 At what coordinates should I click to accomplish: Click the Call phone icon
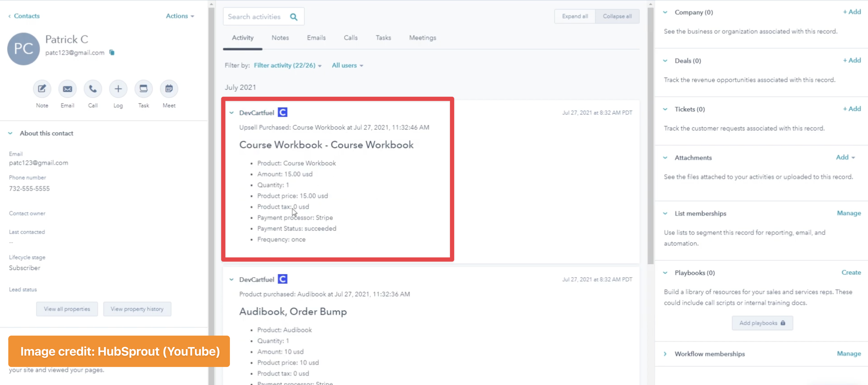point(93,89)
